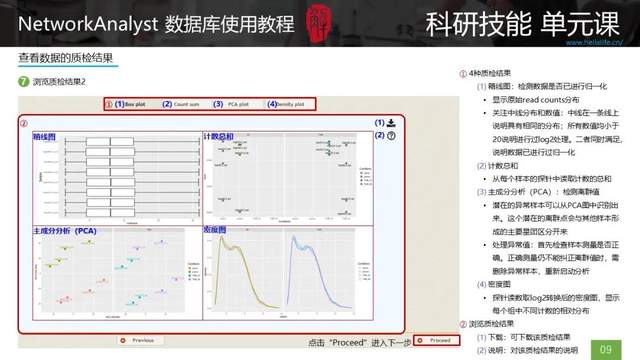Open the help question-mark icon
The image size is (640, 360).
click(x=391, y=136)
